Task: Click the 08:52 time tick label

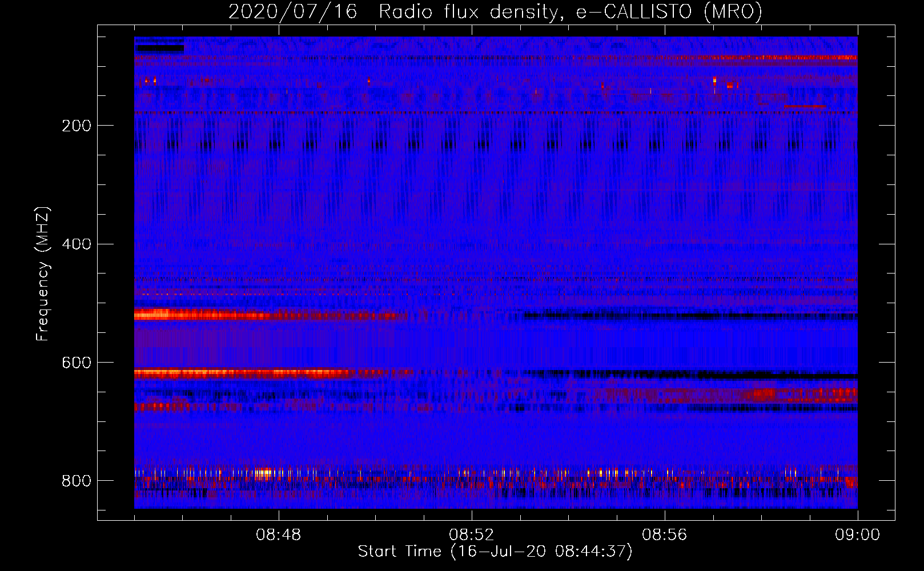Action: [x=472, y=535]
